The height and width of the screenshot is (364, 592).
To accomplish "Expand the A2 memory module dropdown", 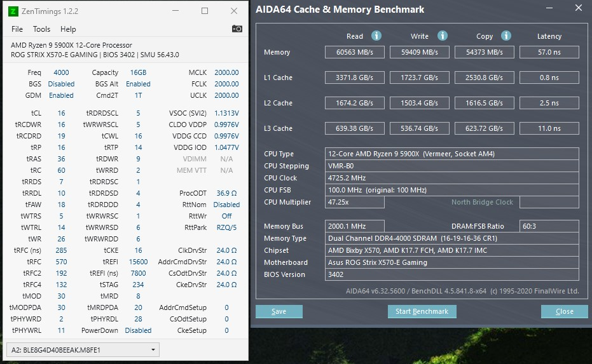I will click(x=83, y=349).
